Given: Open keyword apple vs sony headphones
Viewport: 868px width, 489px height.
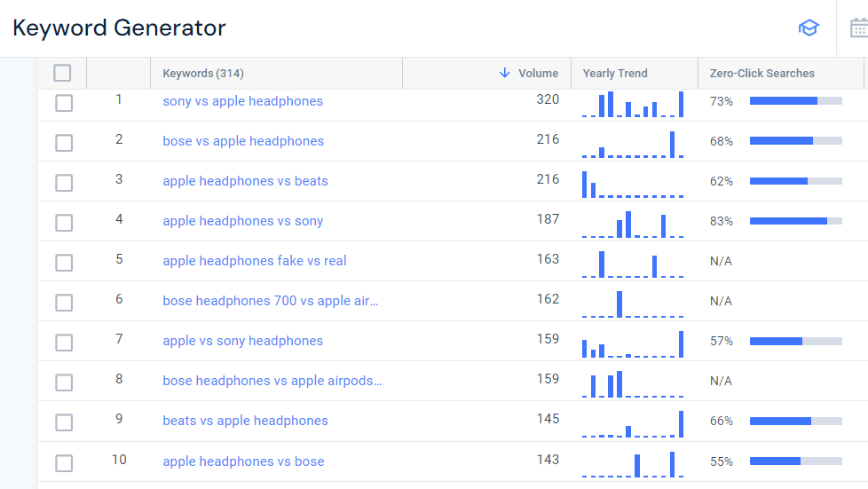Looking at the screenshot, I should [x=242, y=341].
